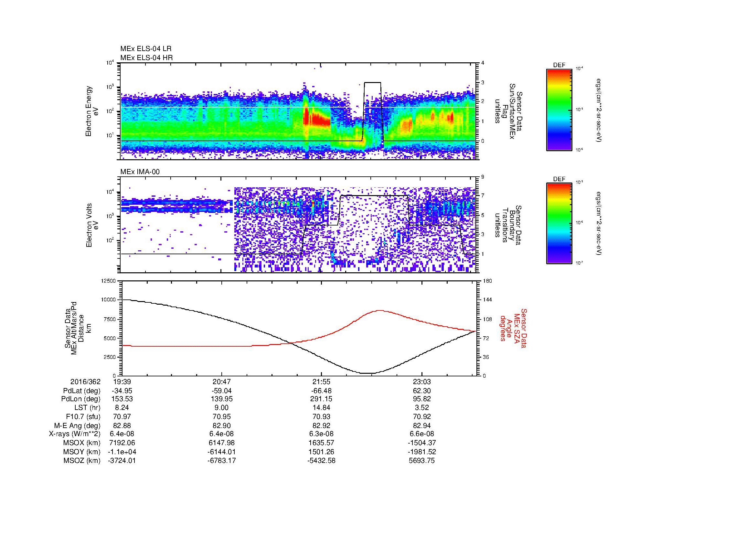Click the 'Electron Energy eV' axis label

point(92,111)
